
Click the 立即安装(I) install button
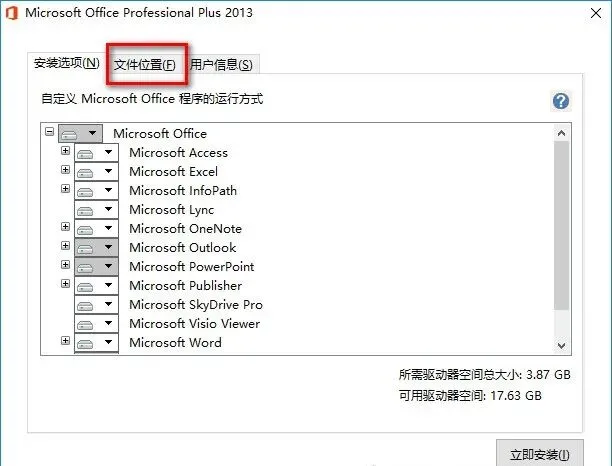click(x=540, y=454)
